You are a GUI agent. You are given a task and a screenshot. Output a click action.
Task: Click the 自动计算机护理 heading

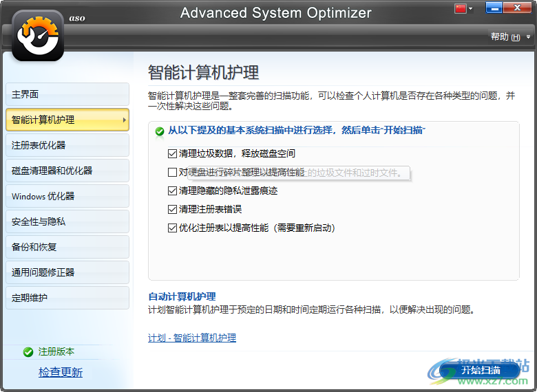pyautogui.click(x=182, y=296)
